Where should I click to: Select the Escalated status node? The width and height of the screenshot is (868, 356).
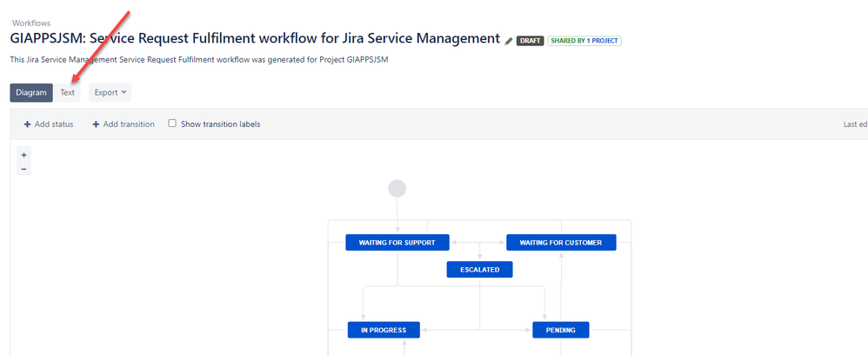point(479,270)
